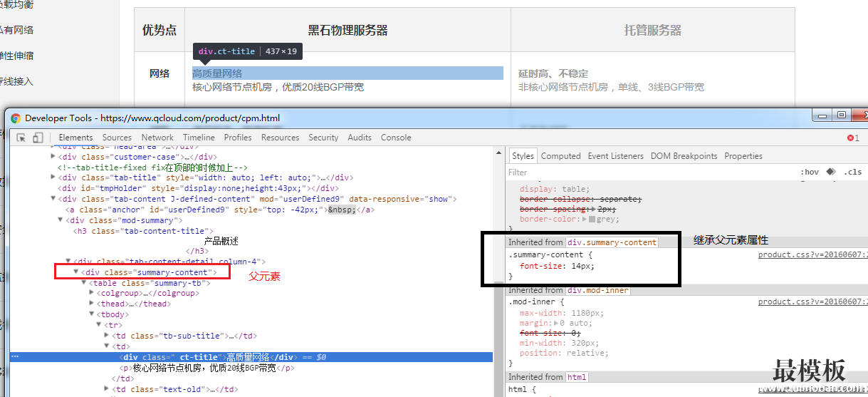Open the Timeline tab
Screen dimensions: 868x397
[199, 138]
